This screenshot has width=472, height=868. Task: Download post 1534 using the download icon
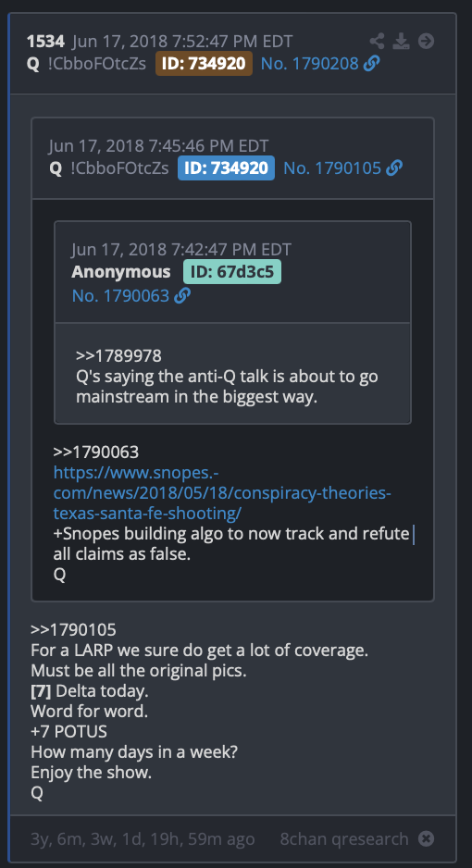(x=401, y=41)
